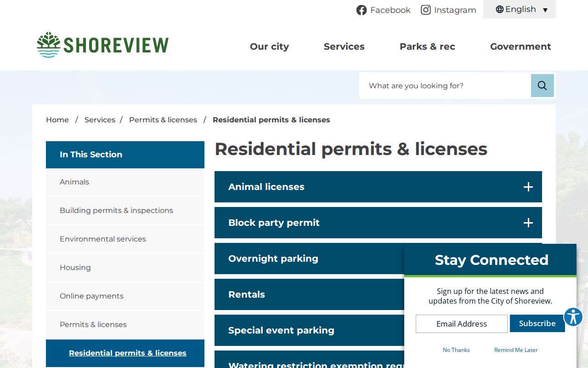
Task: Open the Government menu
Action: click(x=520, y=46)
